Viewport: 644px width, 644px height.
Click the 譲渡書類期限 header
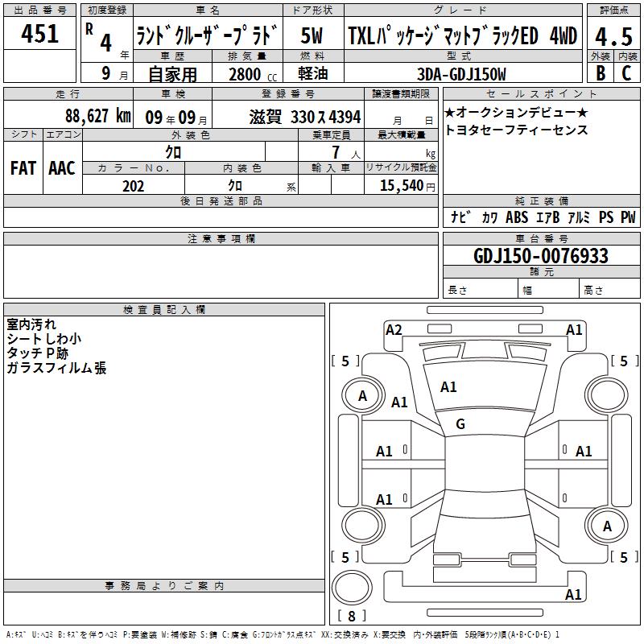(x=401, y=94)
